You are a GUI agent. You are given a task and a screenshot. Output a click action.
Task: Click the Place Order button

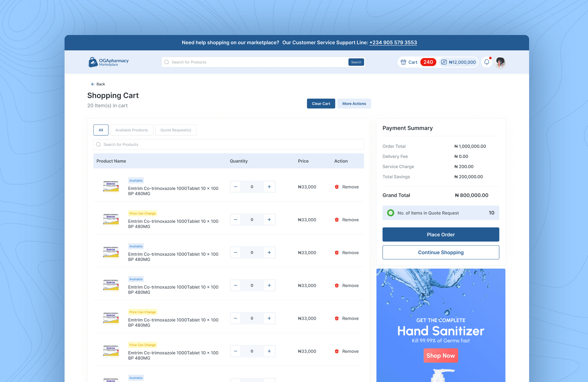[x=441, y=235]
